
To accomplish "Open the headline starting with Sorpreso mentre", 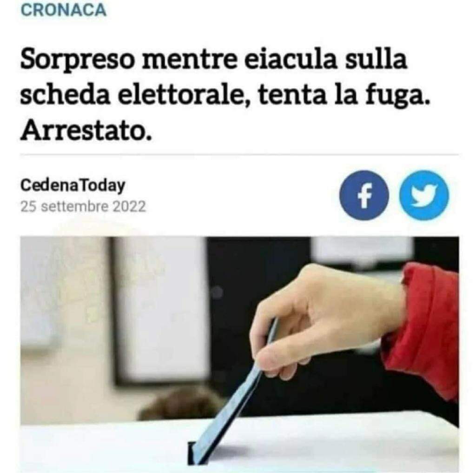I will (225, 96).
